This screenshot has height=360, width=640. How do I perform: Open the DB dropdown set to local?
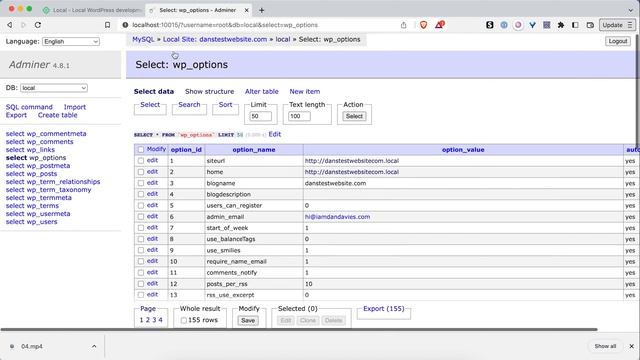[54, 88]
